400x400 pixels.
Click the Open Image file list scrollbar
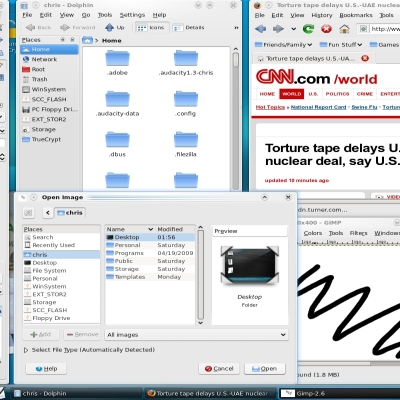(x=201, y=274)
